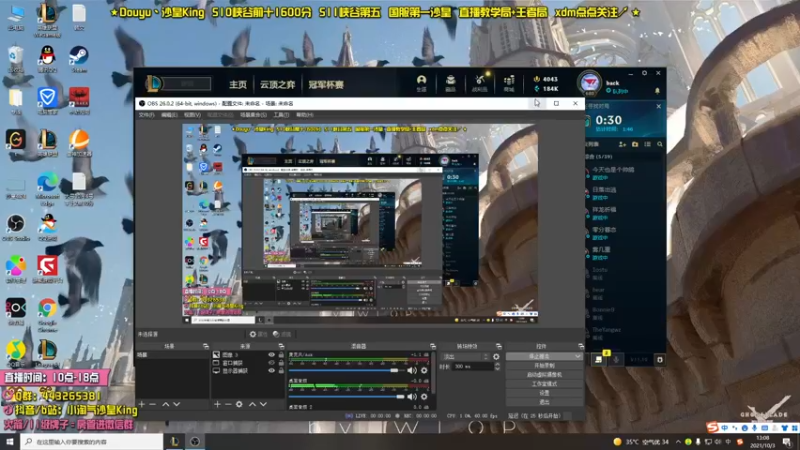This screenshot has width=800, height=450.
Task: Pop out the 来源 sources dock
Action: point(281,346)
